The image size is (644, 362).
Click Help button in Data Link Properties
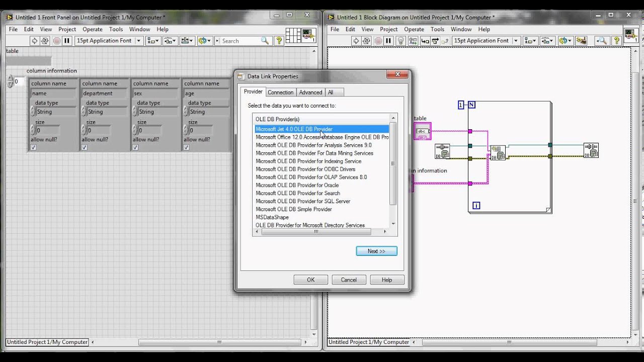[387, 280]
